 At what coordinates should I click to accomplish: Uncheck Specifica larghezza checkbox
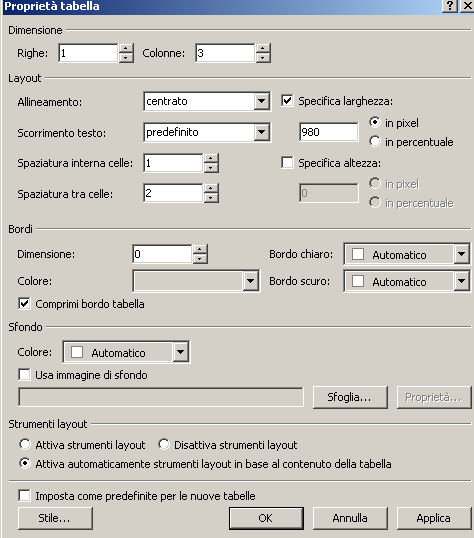(x=287, y=101)
